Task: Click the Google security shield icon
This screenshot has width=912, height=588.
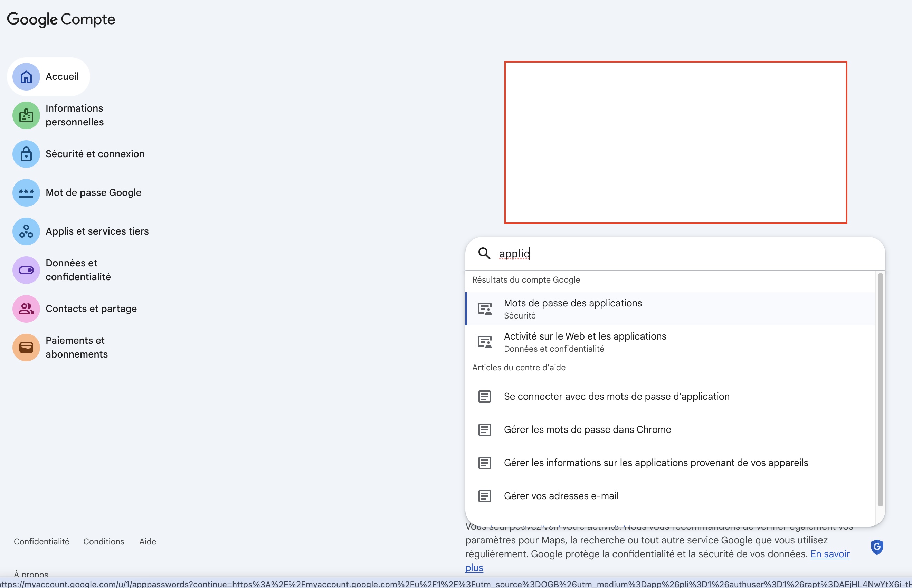Action: pyautogui.click(x=877, y=547)
